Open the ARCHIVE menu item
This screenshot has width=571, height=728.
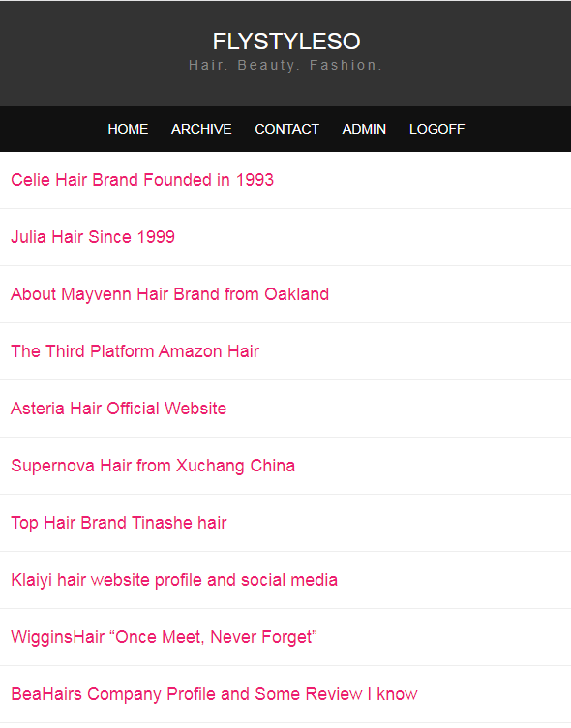(x=201, y=129)
